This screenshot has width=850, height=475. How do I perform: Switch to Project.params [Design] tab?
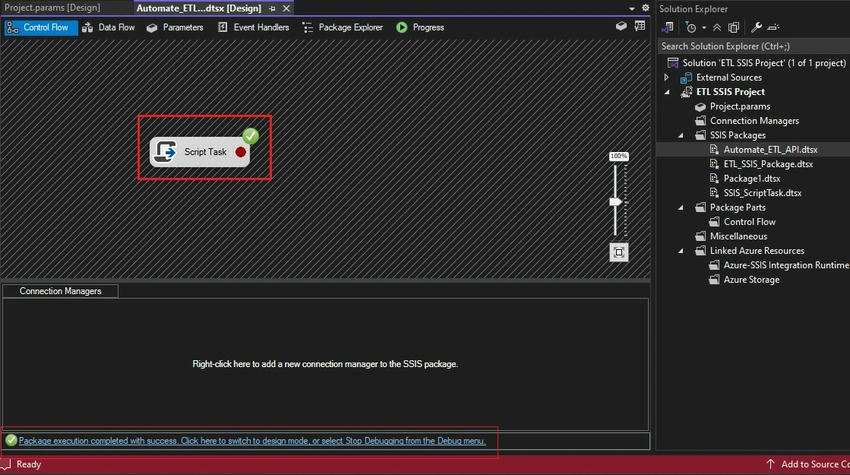[x=53, y=8]
